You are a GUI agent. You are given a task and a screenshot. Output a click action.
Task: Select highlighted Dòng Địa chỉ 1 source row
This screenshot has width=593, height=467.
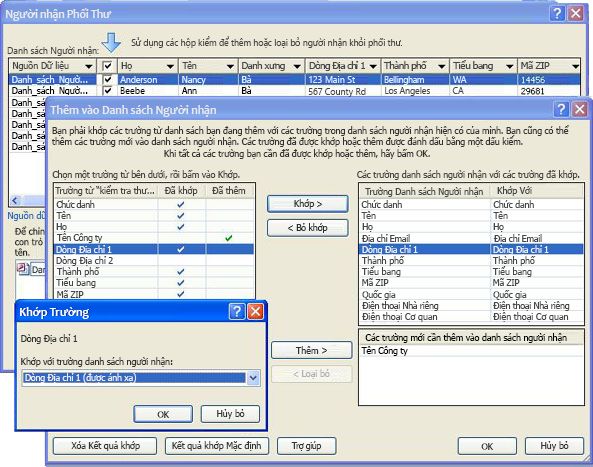(x=154, y=249)
